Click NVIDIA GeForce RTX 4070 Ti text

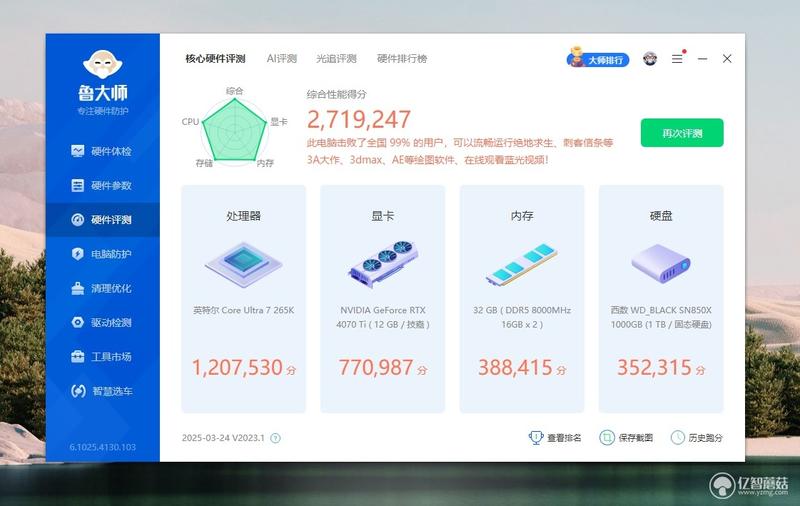[x=383, y=317]
